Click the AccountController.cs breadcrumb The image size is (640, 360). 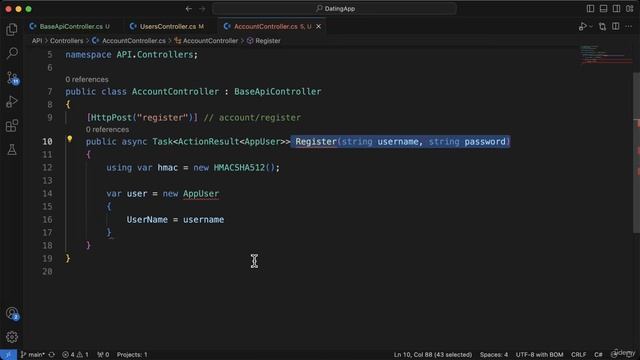pos(129,41)
